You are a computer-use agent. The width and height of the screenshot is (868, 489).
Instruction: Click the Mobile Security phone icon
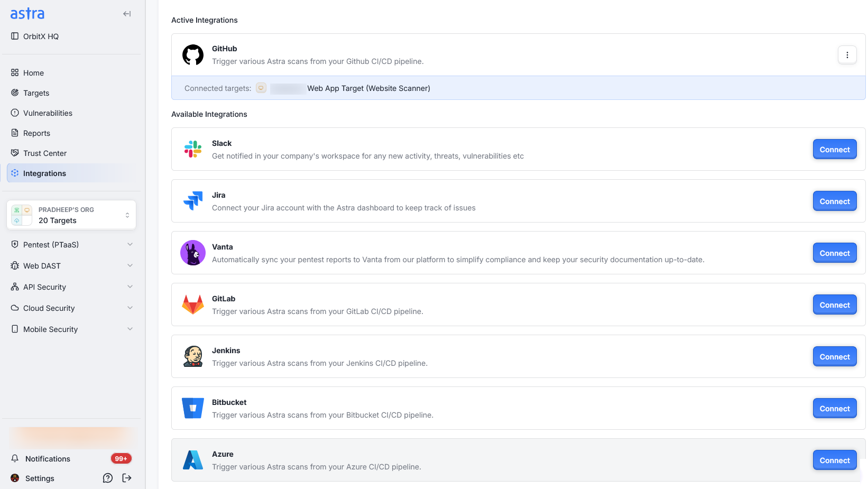click(x=15, y=329)
